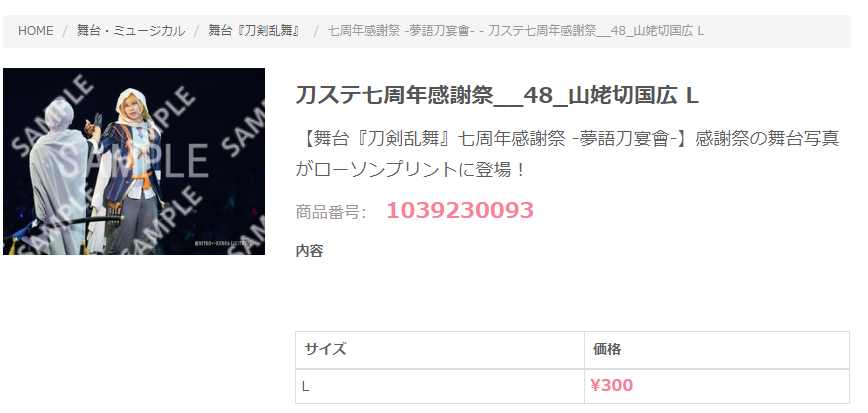The image size is (868, 413).
Task: Click the slash separator after 舞台『刀剣乱舞』
Action: (316, 31)
